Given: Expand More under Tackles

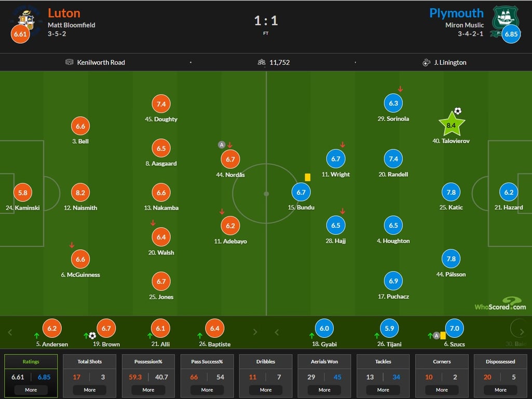Looking at the screenshot, I should [x=383, y=390].
